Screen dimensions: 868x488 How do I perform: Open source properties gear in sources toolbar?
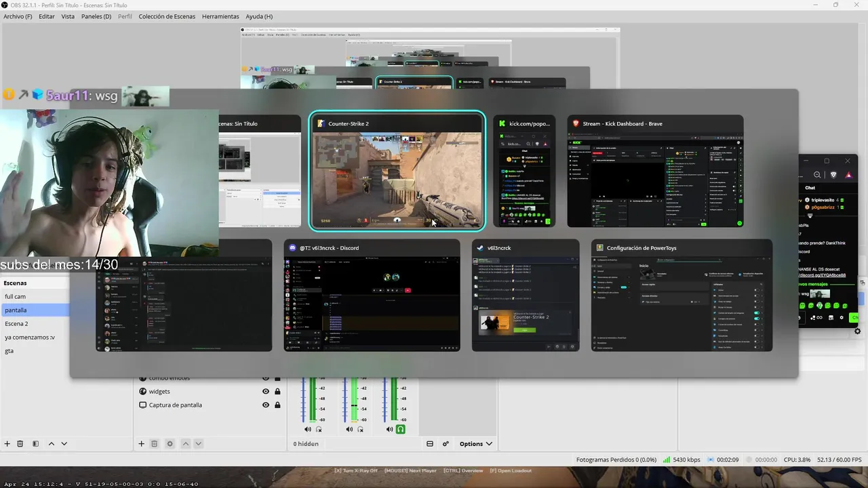[x=170, y=444]
